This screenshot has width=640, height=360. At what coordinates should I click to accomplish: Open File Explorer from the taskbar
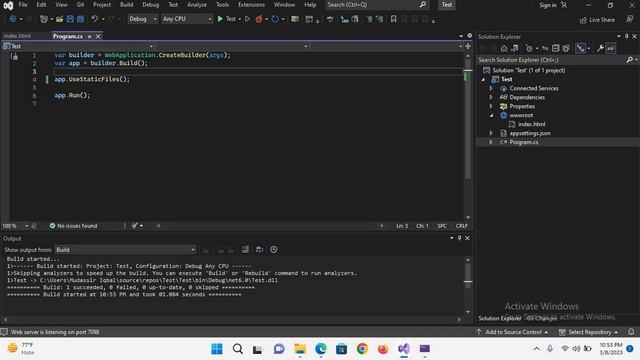(300, 349)
